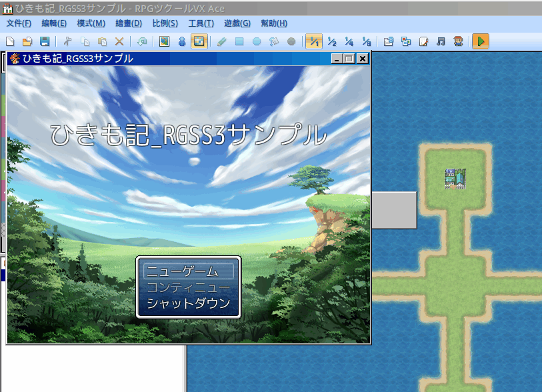
Task: Open the Resource Manager icon
Action: [406, 42]
